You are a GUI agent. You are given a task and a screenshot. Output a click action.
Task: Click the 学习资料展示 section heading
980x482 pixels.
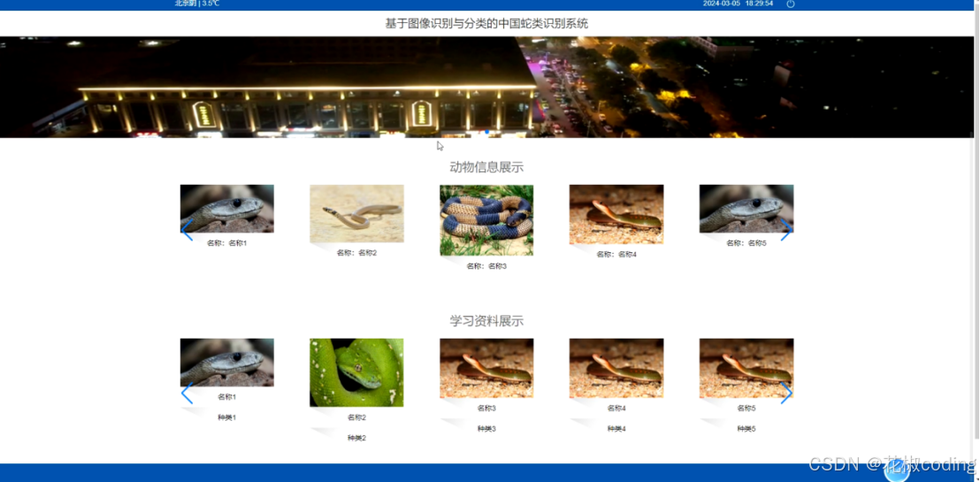486,321
